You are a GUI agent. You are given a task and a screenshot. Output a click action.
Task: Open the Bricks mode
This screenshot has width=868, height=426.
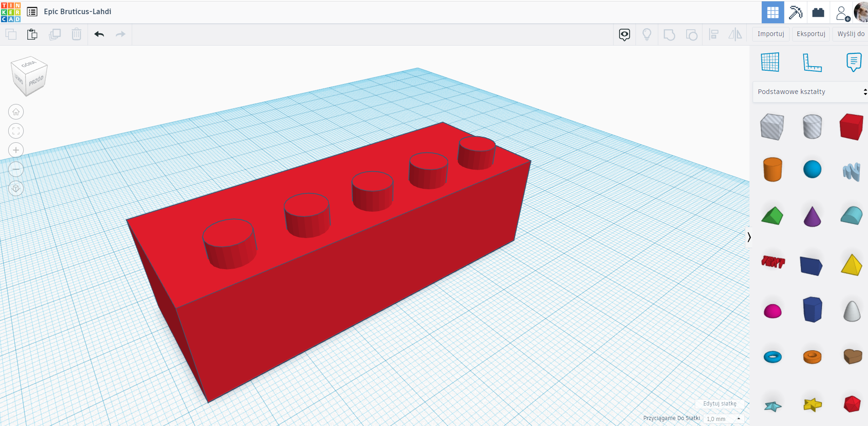coord(818,12)
